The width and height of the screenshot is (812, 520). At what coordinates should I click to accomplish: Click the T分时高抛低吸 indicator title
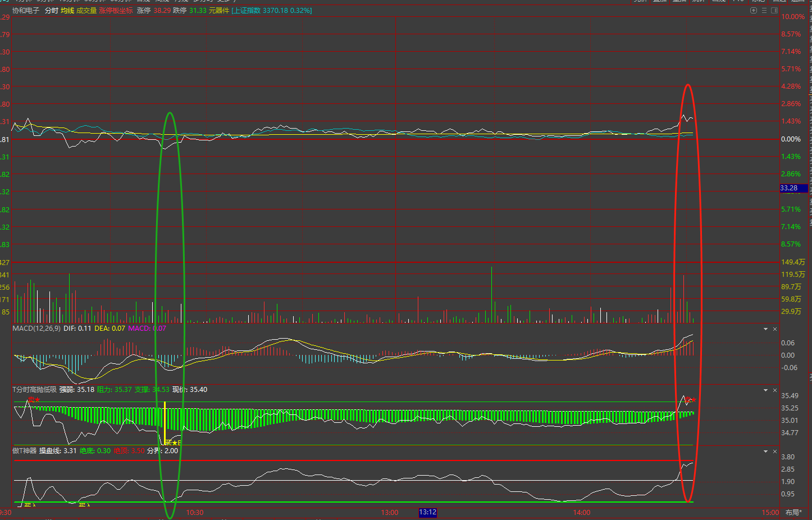35,389
